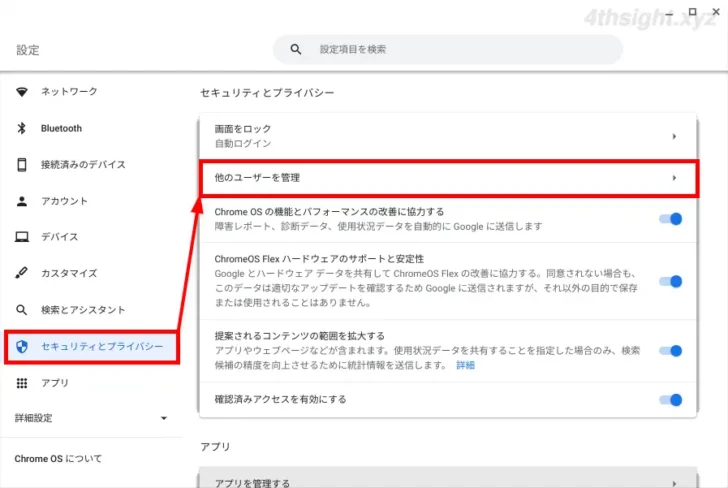The image size is (728, 488).
Task: Open アプリを管理する via its chevron arrow
Action: pos(674,483)
